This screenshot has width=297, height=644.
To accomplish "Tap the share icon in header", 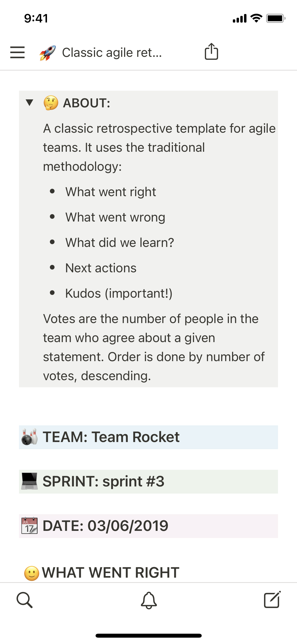I will click(x=211, y=52).
